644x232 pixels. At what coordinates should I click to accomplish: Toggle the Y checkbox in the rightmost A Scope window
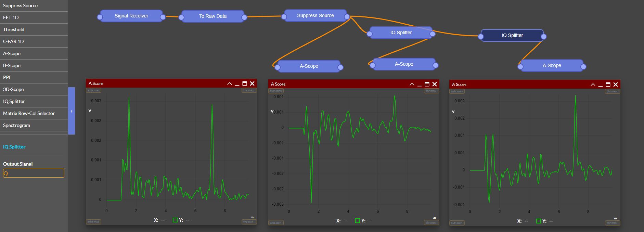click(x=538, y=221)
